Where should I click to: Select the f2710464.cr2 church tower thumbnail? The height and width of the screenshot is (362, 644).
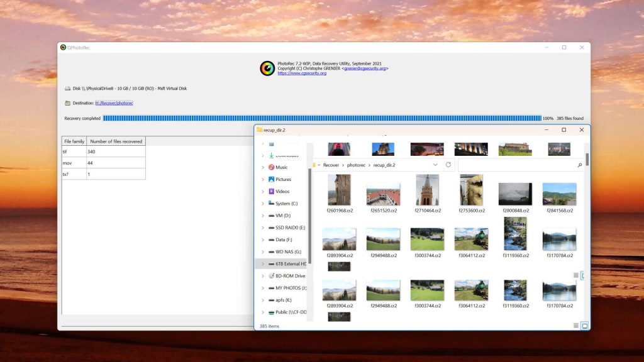pyautogui.click(x=427, y=190)
